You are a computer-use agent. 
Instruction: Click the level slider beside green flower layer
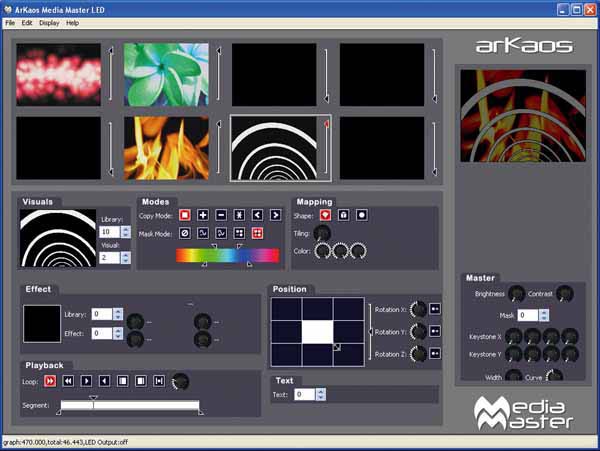tap(218, 74)
